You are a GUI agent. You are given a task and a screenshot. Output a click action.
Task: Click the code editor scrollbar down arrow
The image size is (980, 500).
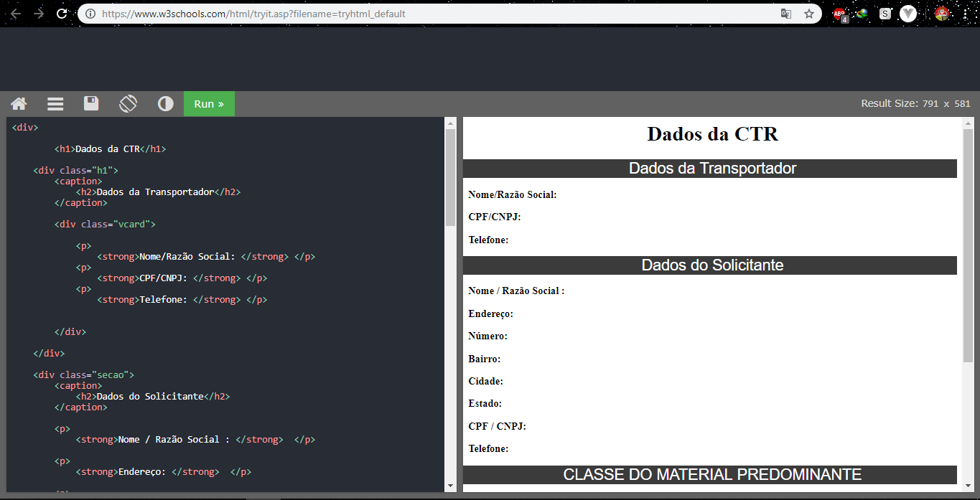451,486
